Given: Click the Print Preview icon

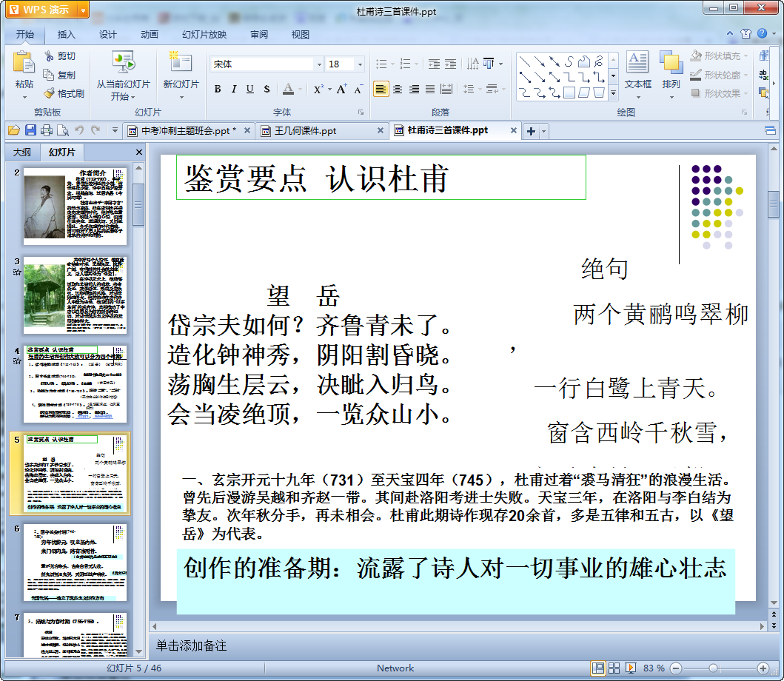Looking at the screenshot, I should coord(62,130).
